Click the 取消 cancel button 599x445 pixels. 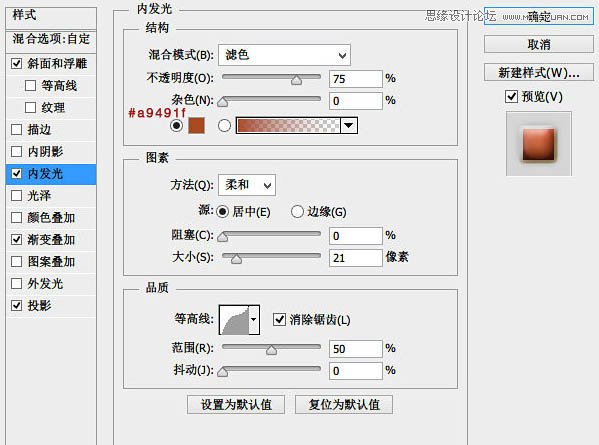point(539,44)
